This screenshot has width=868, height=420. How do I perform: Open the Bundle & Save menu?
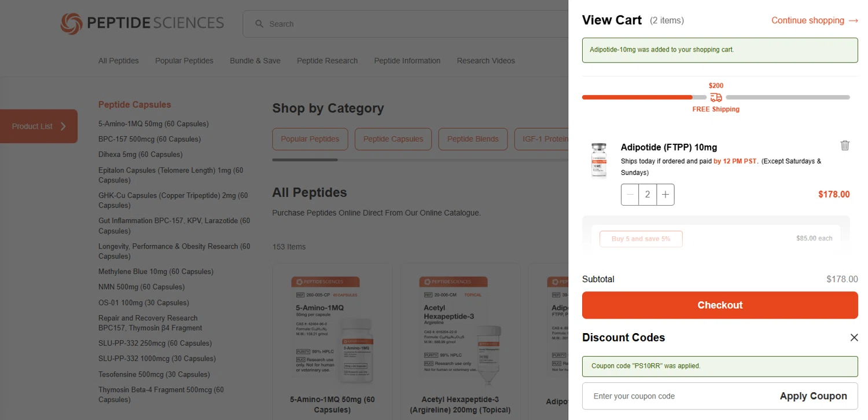pos(255,61)
